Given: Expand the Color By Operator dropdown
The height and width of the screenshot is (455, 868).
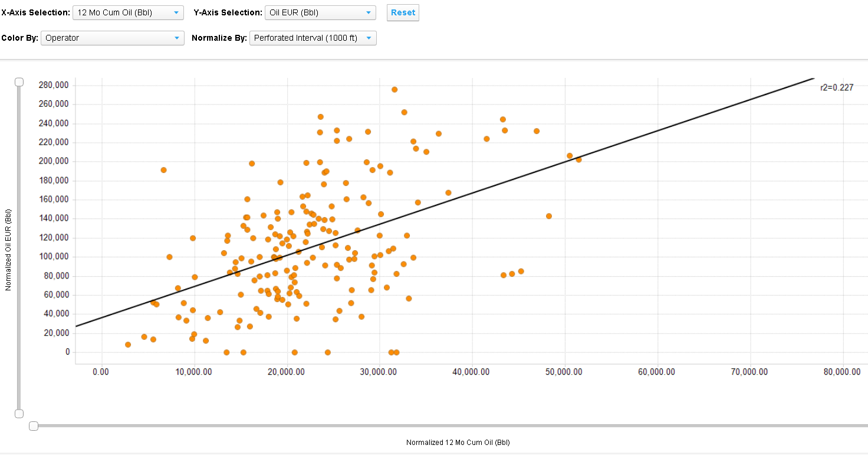Looking at the screenshot, I should tap(112, 38).
